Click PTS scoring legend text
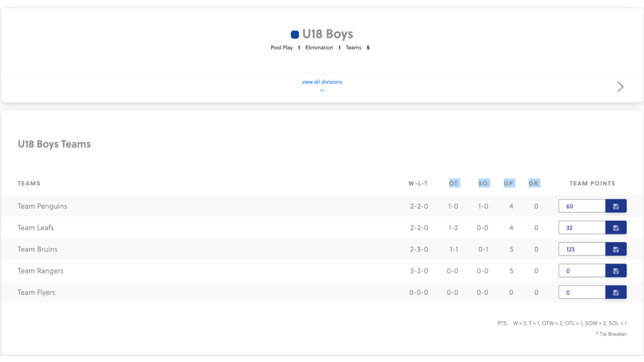644x362 pixels. (x=562, y=323)
